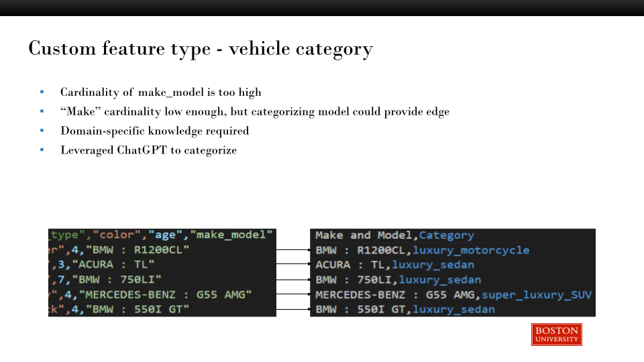Click "BMW : 750LI" in left table

coord(117,280)
